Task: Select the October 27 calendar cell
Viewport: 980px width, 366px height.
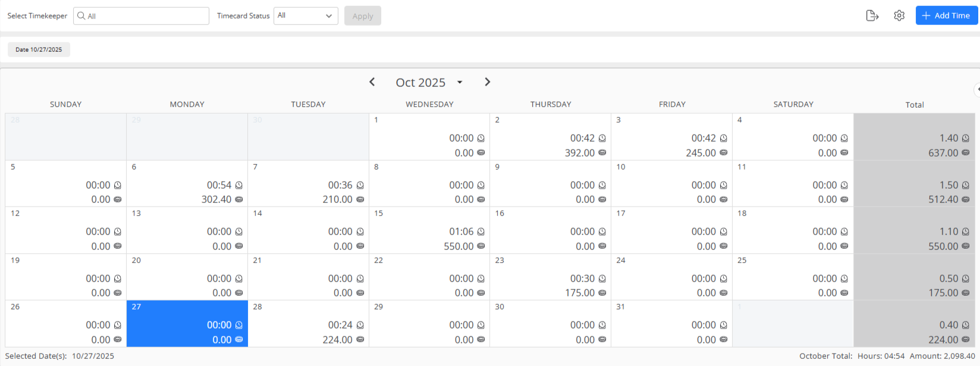Action: (x=187, y=323)
